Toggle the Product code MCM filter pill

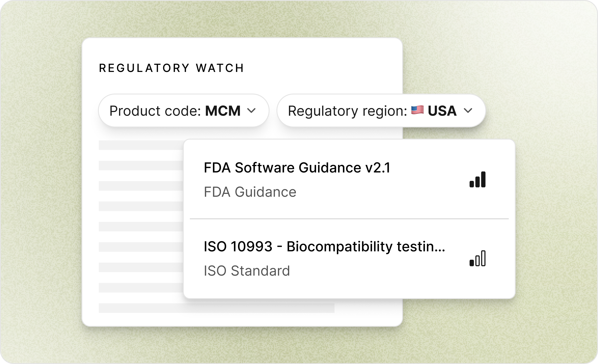pyautogui.click(x=183, y=110)
